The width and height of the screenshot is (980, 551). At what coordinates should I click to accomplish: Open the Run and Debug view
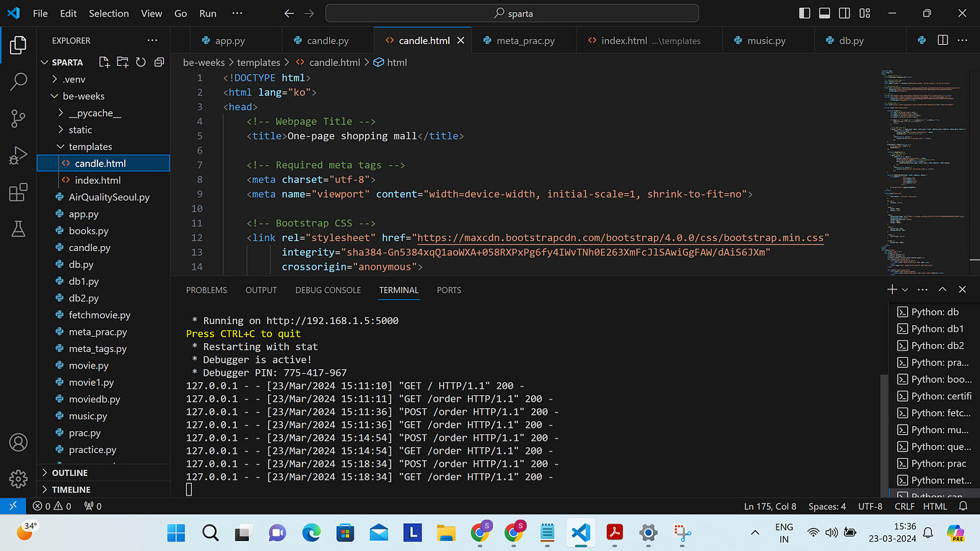18,155
